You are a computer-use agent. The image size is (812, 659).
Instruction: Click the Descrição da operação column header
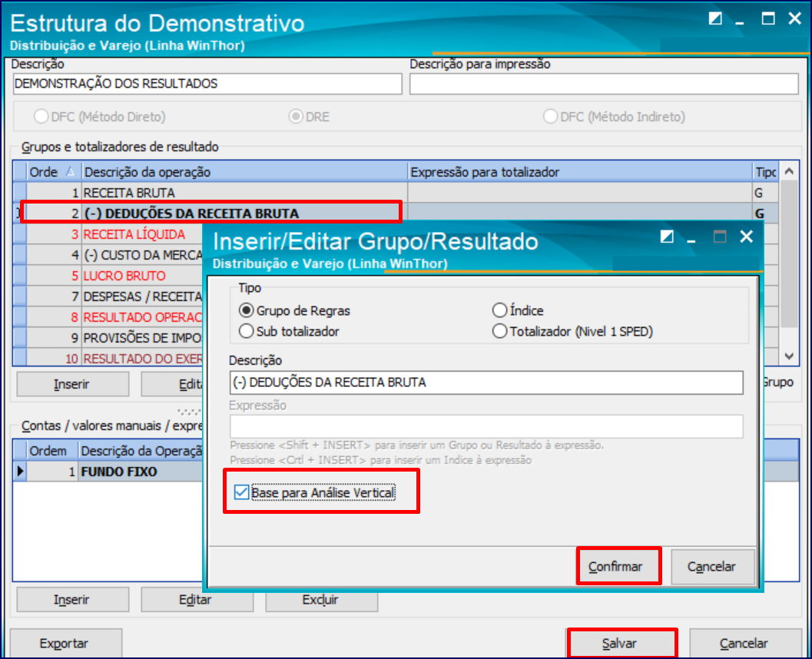coord(244,172)
